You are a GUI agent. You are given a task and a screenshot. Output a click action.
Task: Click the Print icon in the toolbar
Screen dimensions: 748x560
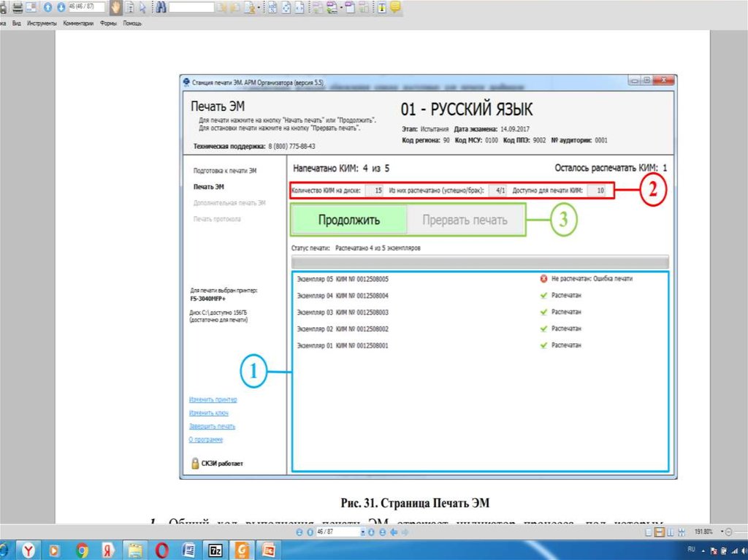(x=18, y=7)
